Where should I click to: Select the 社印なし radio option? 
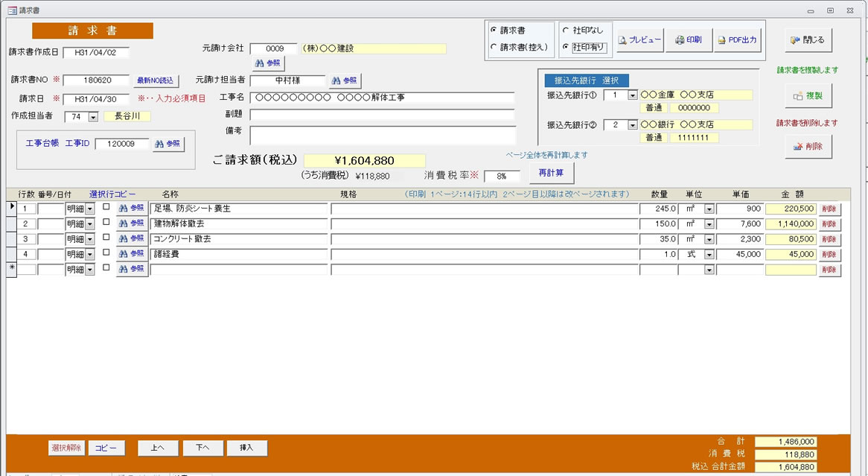pos(567,31)
